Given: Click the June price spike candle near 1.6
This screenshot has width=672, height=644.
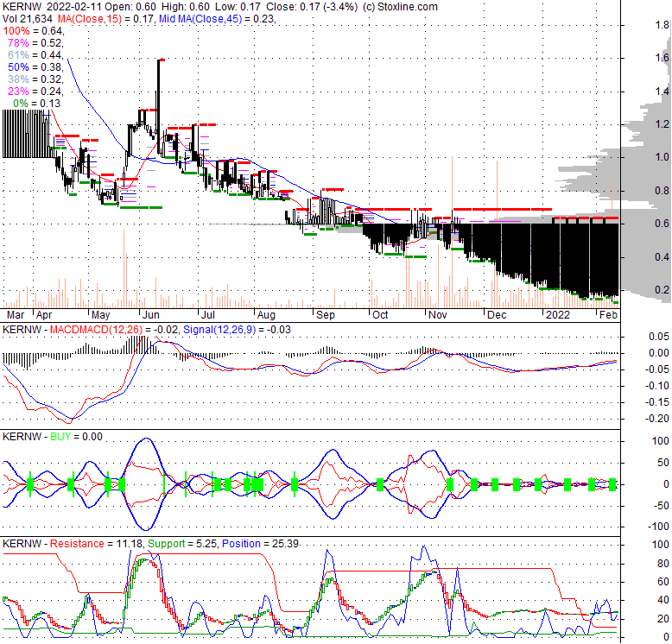Looking at the screenshot, I should point(159,107).
